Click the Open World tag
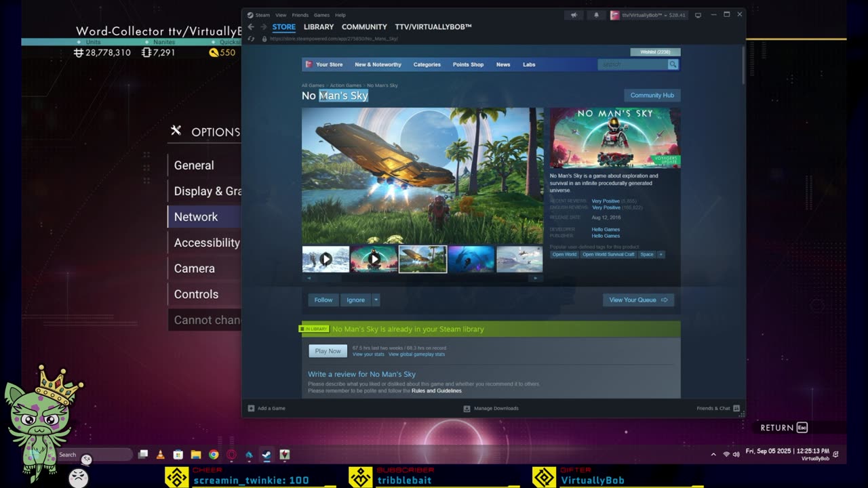 point(564,254)
